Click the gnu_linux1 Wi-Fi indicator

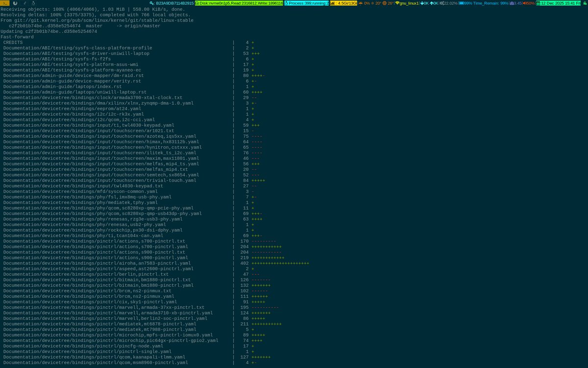pos(407,3)
